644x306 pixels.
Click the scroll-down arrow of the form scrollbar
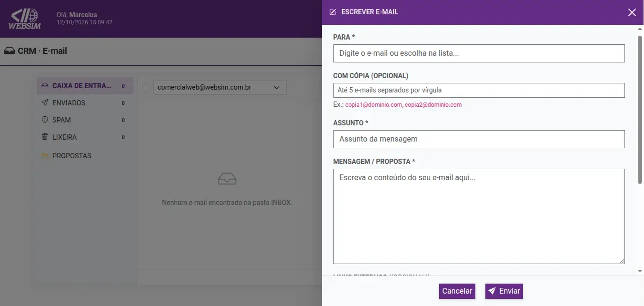640,271
